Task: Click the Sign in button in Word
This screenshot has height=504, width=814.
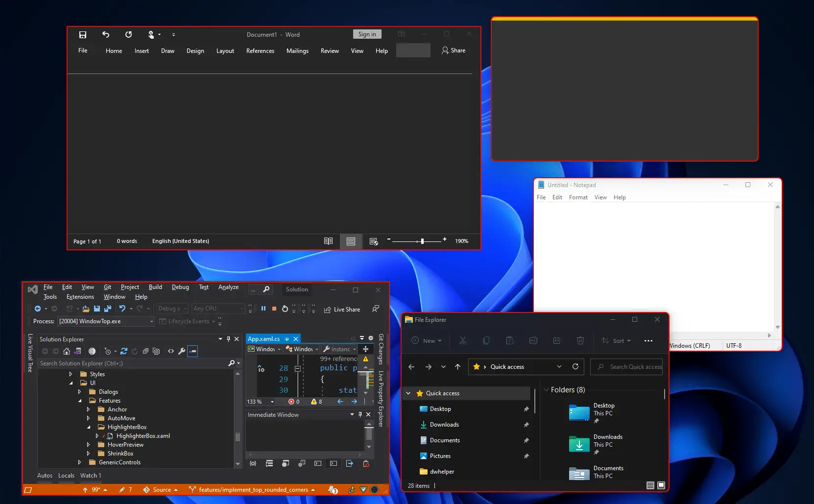Action: click(x=367, y=34)
